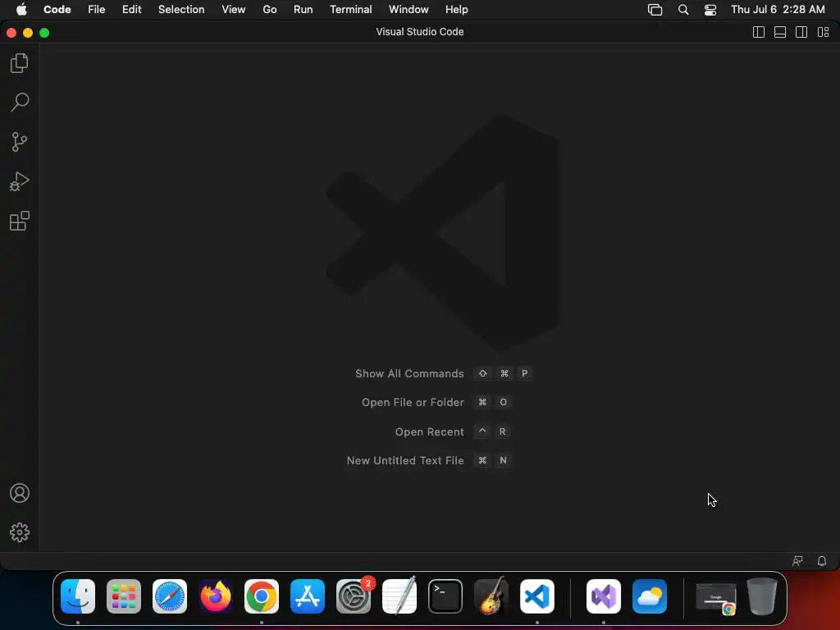Click the R key hint

click(x=502, y=431)
